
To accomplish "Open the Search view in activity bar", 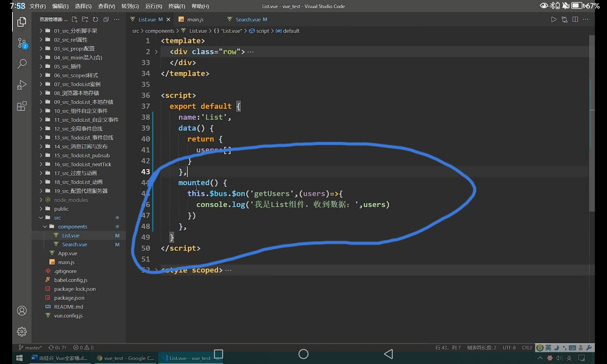I will tap(22, 64).
